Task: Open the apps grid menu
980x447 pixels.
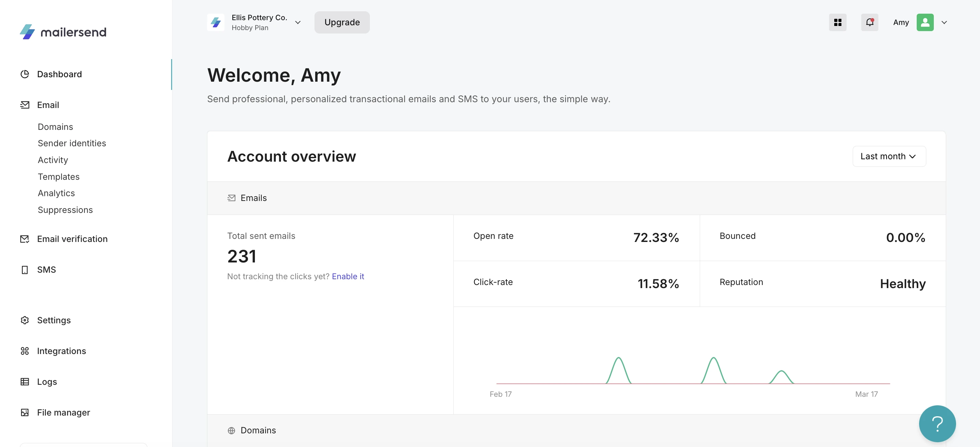Action: click(837, 23)
